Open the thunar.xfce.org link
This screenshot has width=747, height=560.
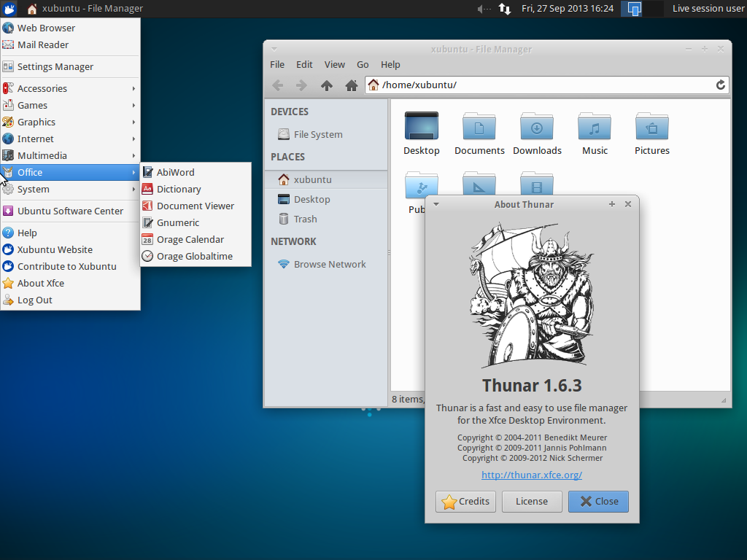[x=531, y=475]
